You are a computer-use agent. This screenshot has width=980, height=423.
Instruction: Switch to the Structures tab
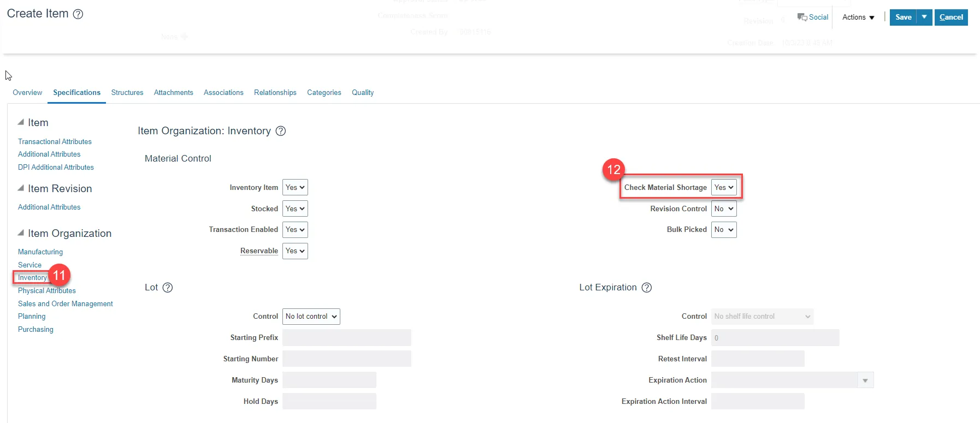[127, 93]
